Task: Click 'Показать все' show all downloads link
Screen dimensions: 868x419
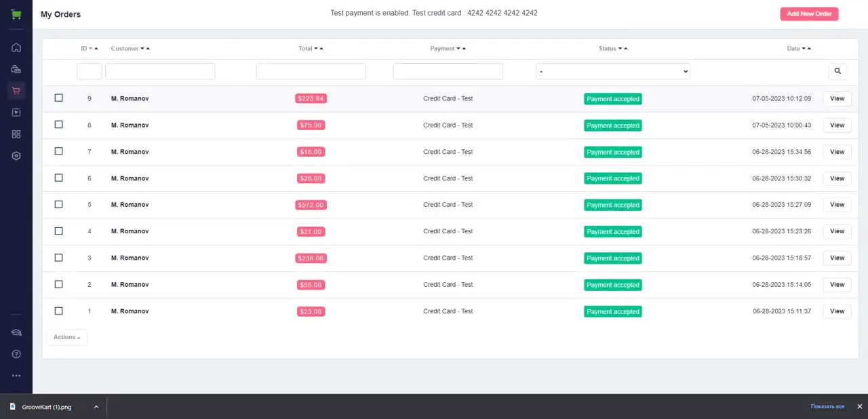Action: point(827,407)
